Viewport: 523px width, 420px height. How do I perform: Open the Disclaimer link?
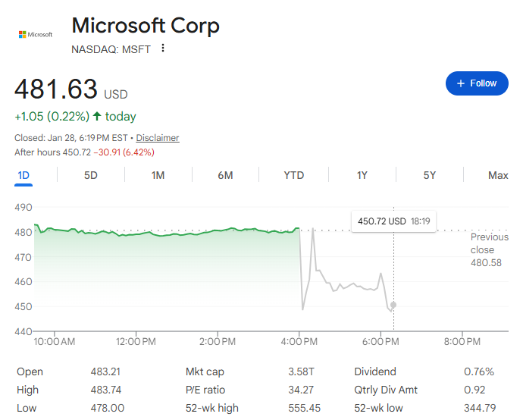pos(158,138)
